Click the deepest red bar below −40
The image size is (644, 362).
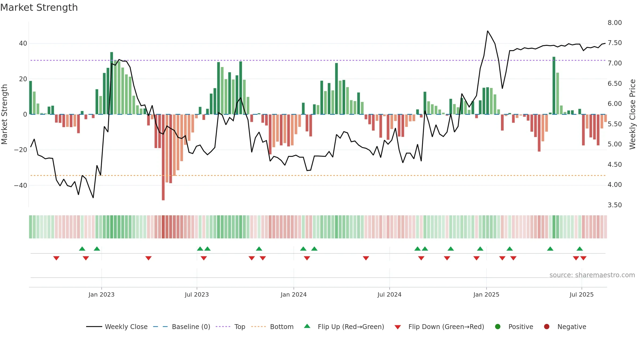coord(163,157)
